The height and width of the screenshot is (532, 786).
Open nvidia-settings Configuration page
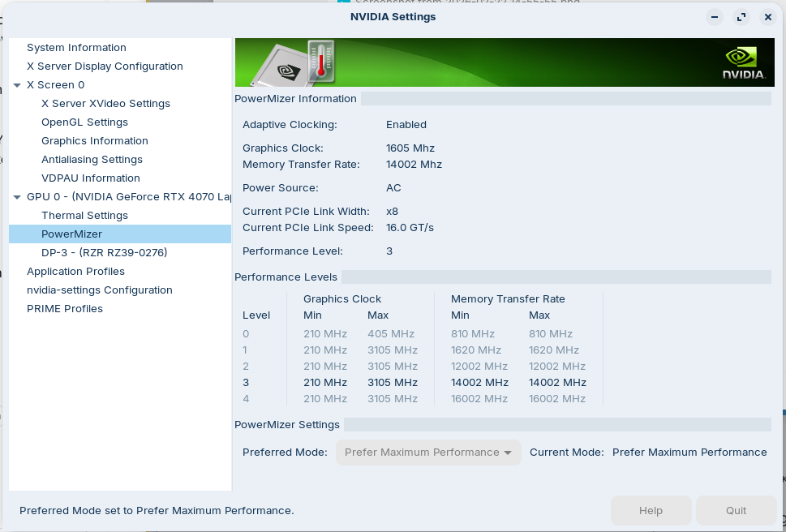tap(99, 290)
